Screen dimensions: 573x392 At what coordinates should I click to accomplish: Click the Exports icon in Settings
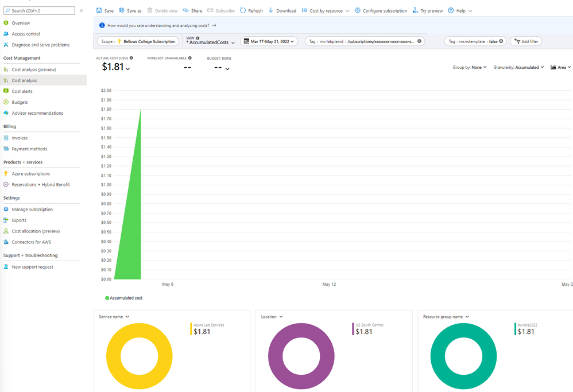(6, 220)
